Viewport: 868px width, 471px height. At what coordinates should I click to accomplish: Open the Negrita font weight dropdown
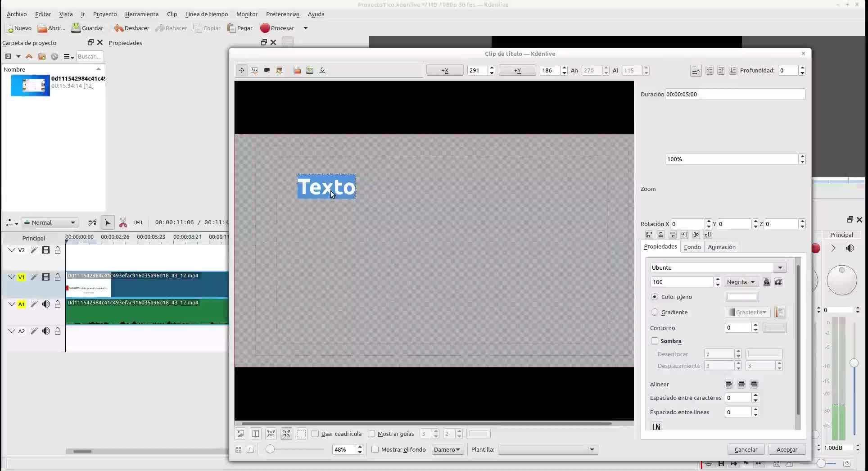(741, 282)
